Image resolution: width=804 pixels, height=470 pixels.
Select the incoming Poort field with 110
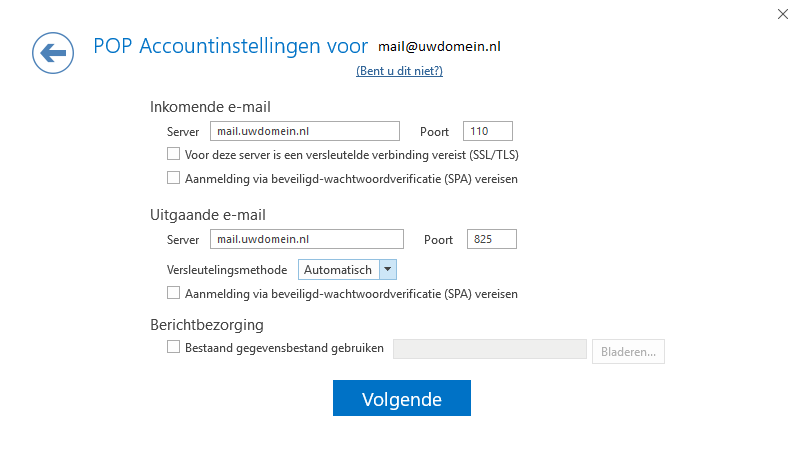[x=488, y=131]
